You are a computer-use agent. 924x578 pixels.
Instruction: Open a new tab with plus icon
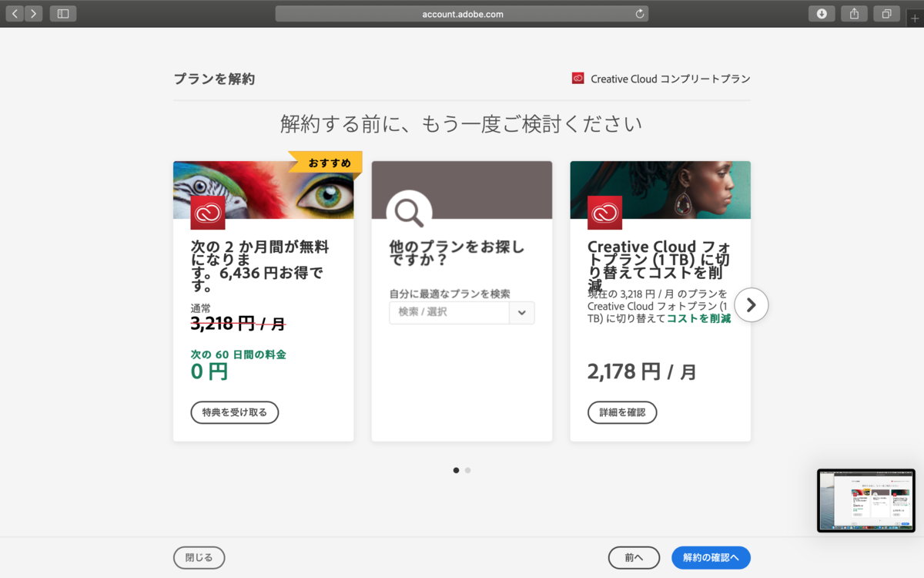[915, 18]
